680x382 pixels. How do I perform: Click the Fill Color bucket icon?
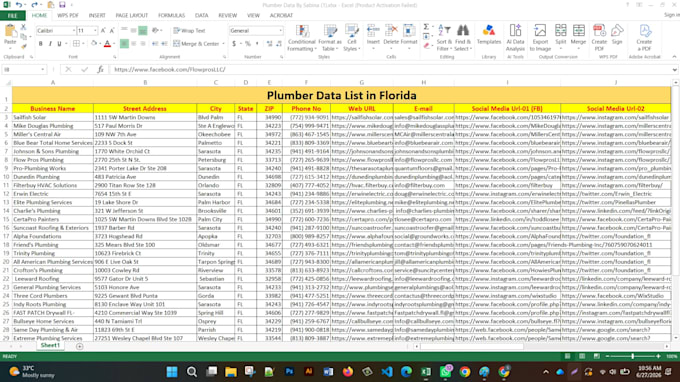pos(94,44)
